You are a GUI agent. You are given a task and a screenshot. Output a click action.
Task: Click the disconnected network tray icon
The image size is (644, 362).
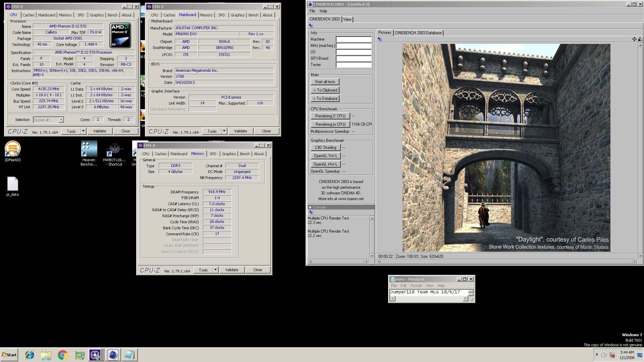(612, 355)
